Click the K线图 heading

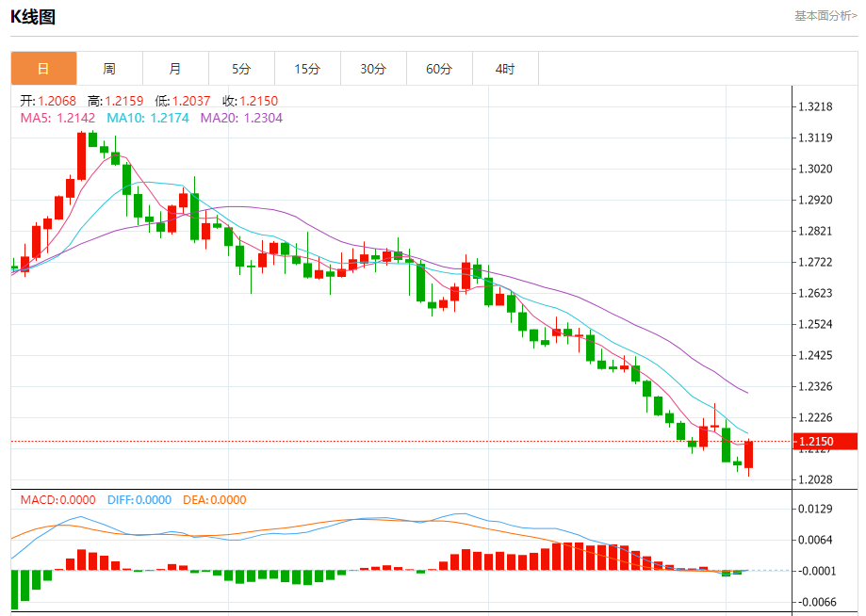point(33,17)
